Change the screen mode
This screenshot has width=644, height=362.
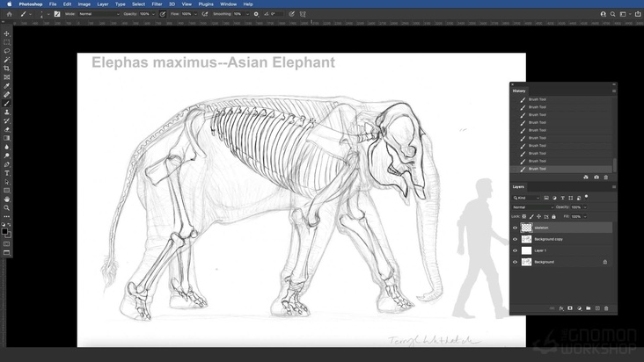pyautogui.click(x=6, y=253)
